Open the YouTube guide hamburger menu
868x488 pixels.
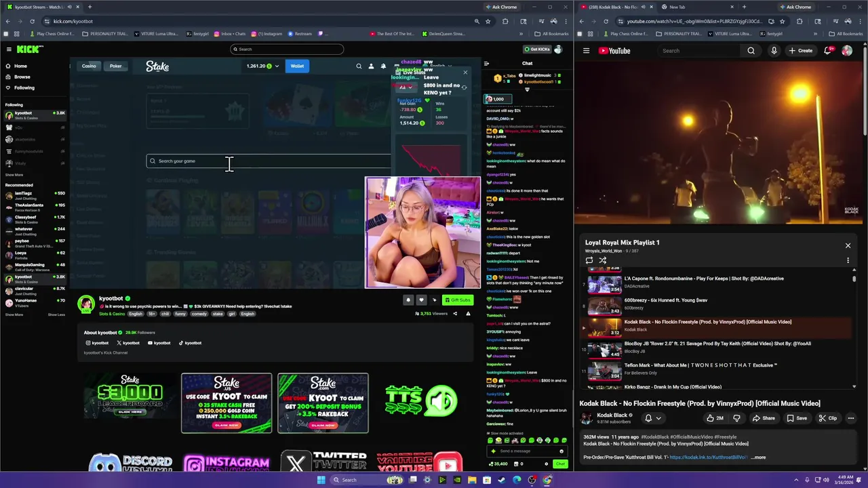[x=587, y=51]
